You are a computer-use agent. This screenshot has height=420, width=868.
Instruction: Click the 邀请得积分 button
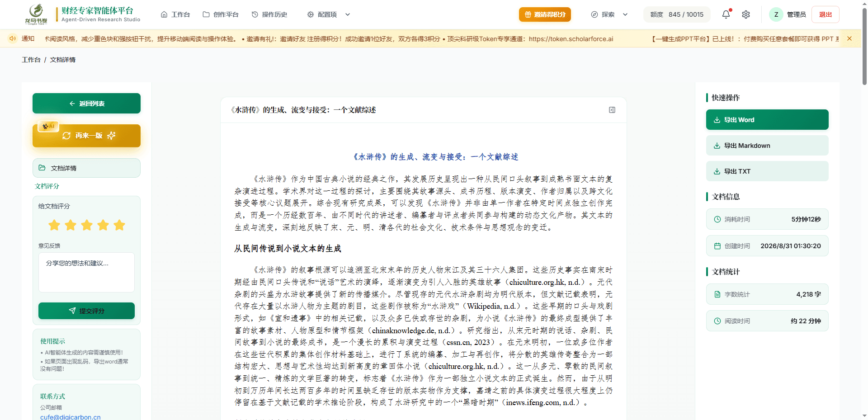click(545, 14)
